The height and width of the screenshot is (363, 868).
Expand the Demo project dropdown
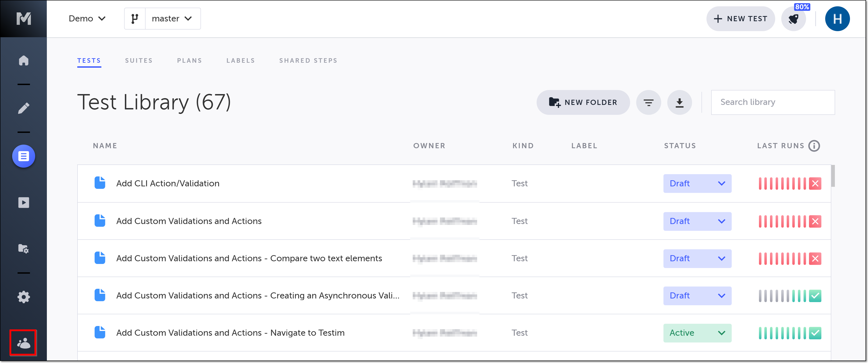pos(87,18)
